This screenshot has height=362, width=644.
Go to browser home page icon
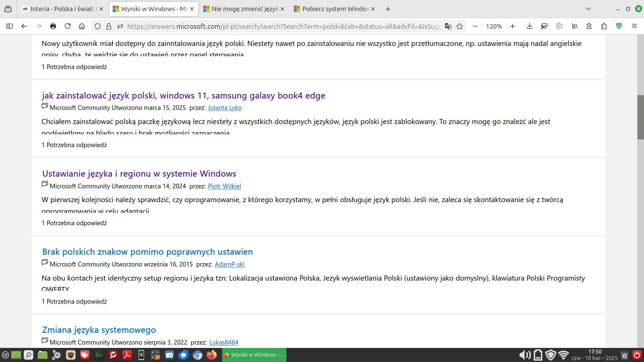click(82, 26)
